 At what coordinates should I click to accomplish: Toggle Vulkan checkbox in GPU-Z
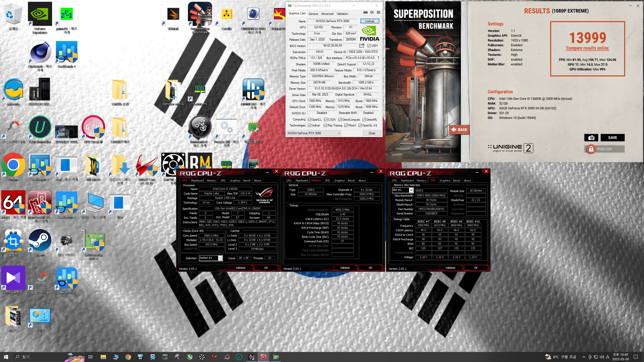click(309, 125)
